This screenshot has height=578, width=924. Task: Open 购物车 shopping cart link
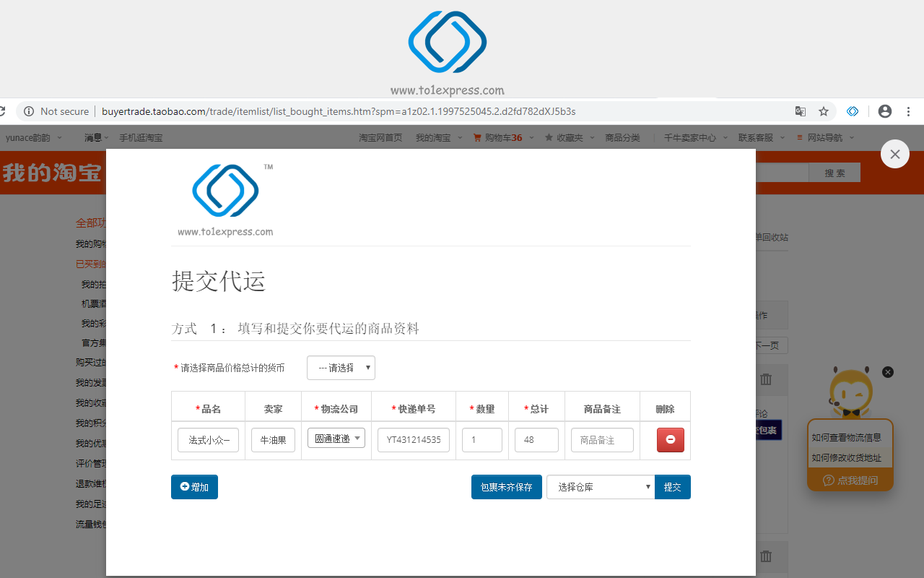point(497,137)
